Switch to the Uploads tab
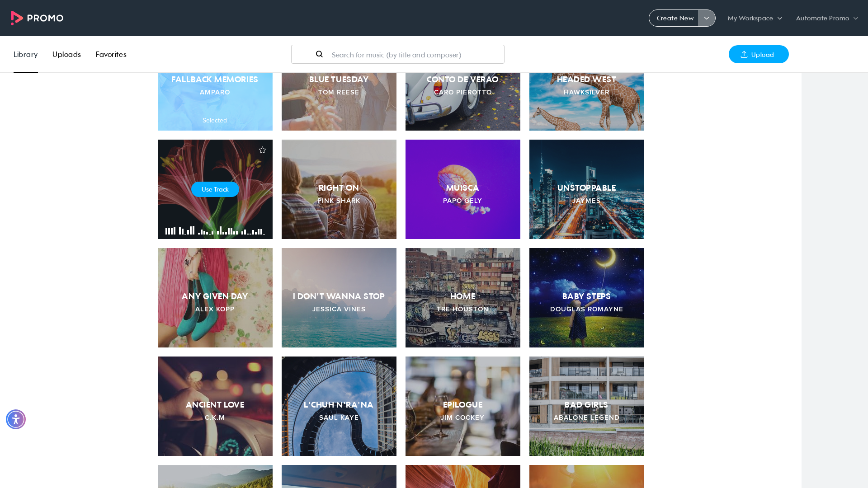The height and width of the screenshot is (488, 868). pos(66,54)
